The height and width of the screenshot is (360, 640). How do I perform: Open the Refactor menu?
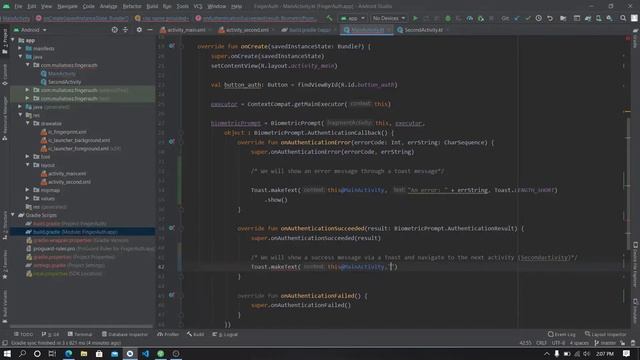132,6
